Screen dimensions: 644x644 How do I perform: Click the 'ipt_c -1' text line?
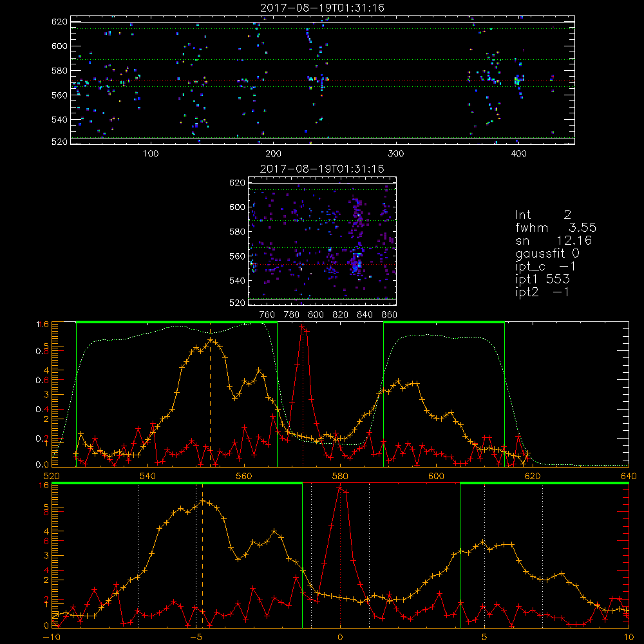click(545, 267)
